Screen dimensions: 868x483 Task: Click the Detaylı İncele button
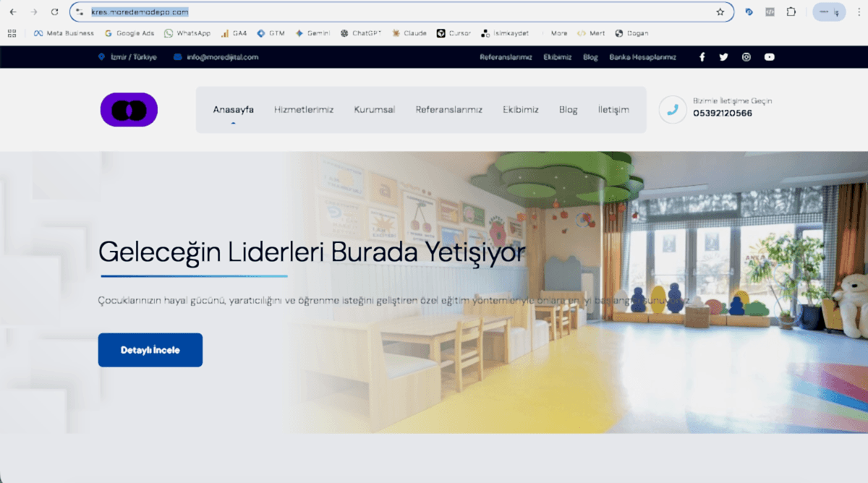(x=150, y=349)
